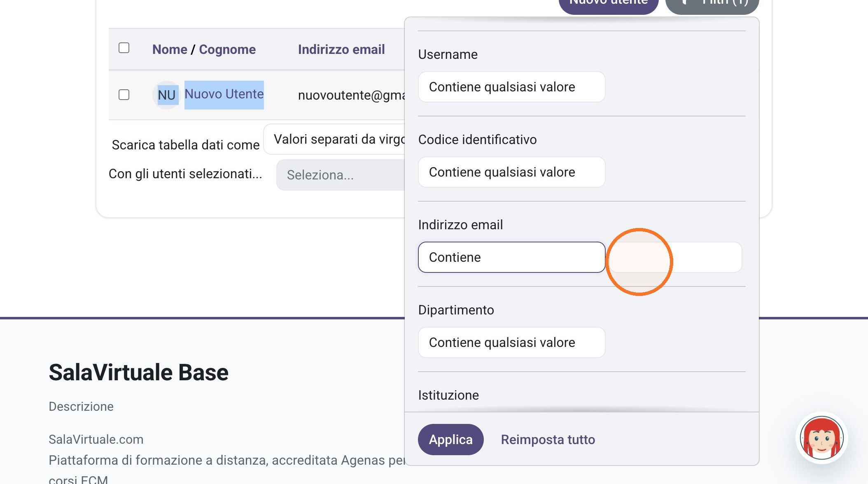This screenshot has height=484, width=868.
Task: Click the NU user avatar
Action: tap(167, 95)
